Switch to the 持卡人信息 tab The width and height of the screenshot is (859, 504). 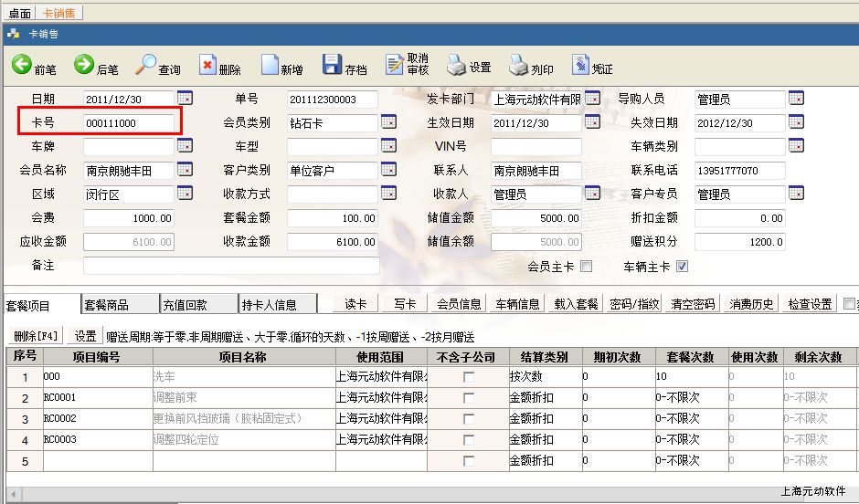(x=269, y=305)
